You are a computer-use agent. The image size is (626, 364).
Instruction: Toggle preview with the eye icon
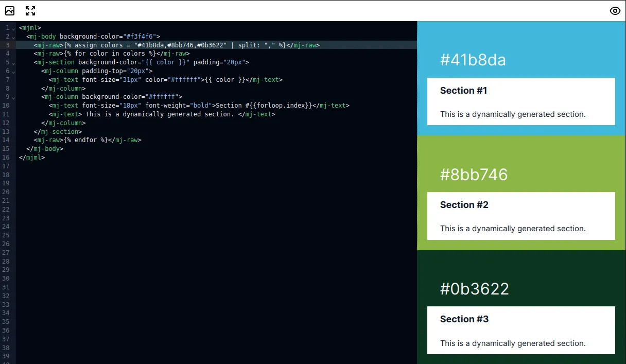615,11
